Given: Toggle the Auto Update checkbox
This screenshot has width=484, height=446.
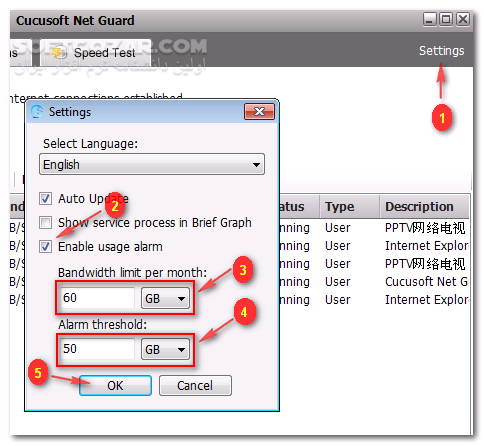Looking at the screenshot, I should click(x=45, y=198).
